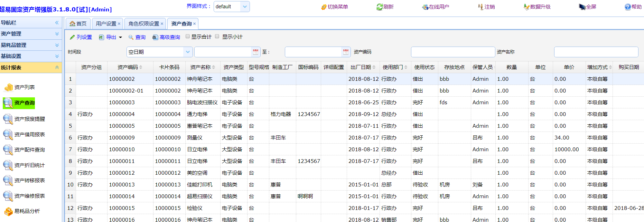Switch to the 用户设置 tab
Image resolution: width=644 pixels, height=222 pixels.
[x=106, y=23]
